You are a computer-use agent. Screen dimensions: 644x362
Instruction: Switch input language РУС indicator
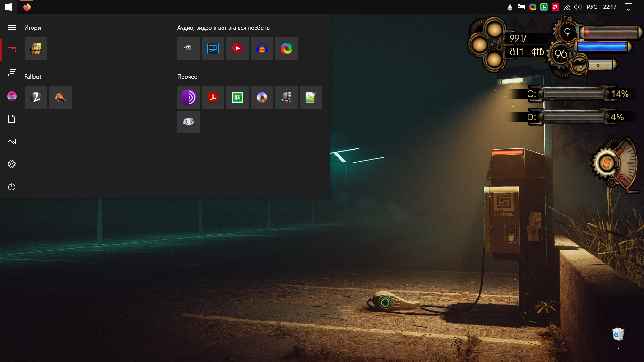pyautogui.click(x=592, y=7)
